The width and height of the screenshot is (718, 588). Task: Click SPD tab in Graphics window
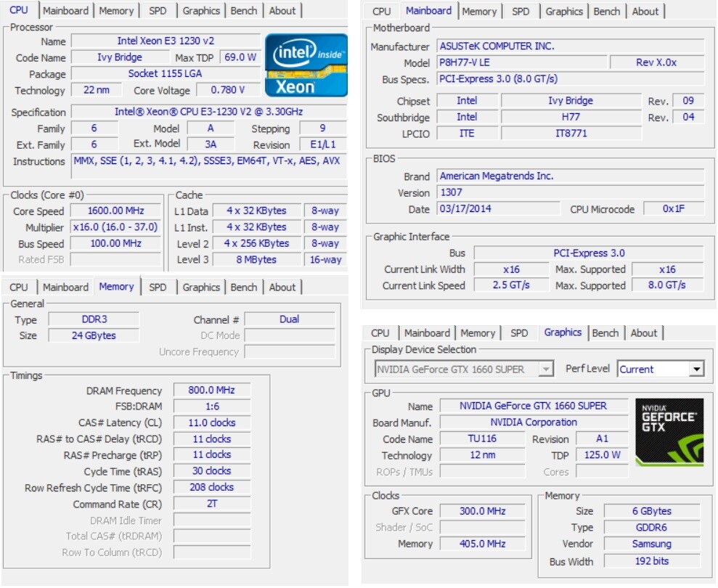click(519, 333)
